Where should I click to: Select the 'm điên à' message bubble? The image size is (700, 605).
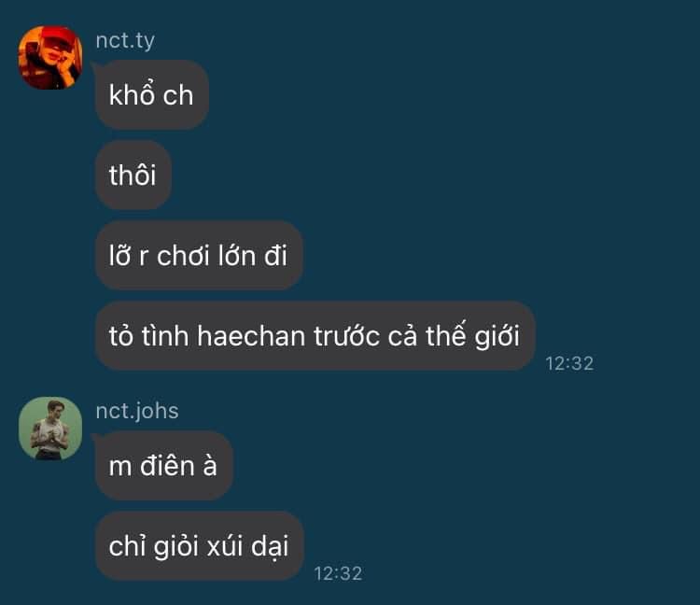163,466
